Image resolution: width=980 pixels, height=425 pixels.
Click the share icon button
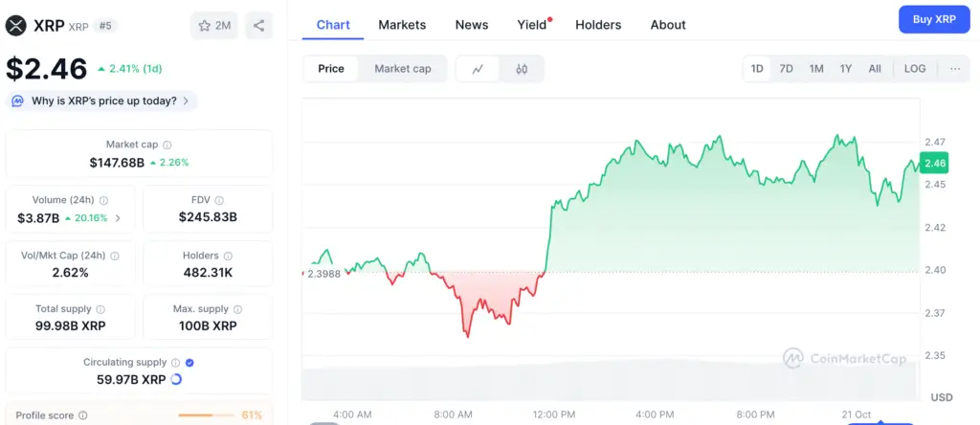coord(258,26)
